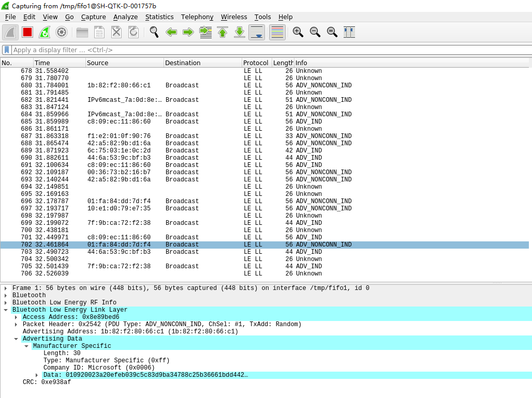The width and height of the screenshot is (532, 398).
Task: Go forward to next packet arrow
Action: [x=188, y=32]
